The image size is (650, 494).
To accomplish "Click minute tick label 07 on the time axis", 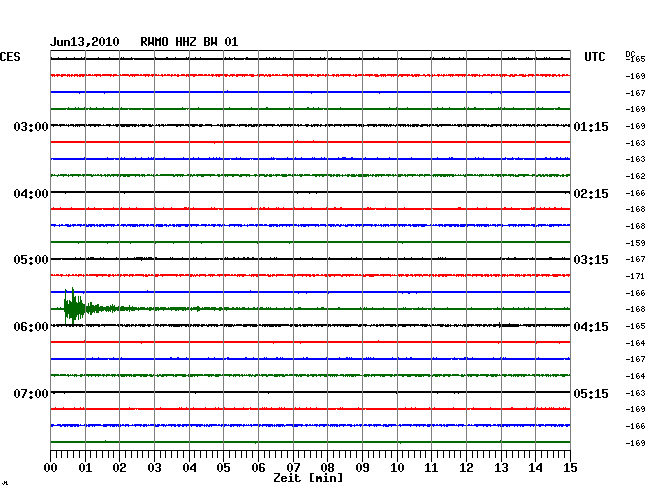I will (x=293, y=468).
